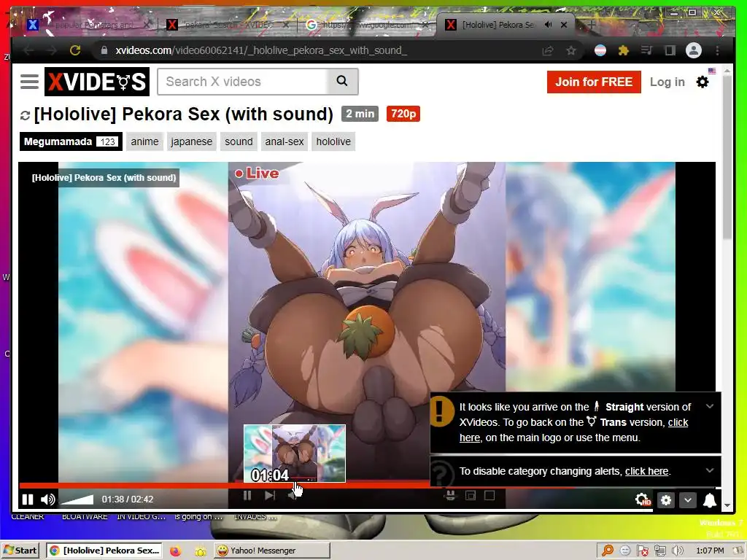The height and width of the screenshot is (560, 747).
Task: Click the Join for FREE button
Action: click(x=594, y=82)
